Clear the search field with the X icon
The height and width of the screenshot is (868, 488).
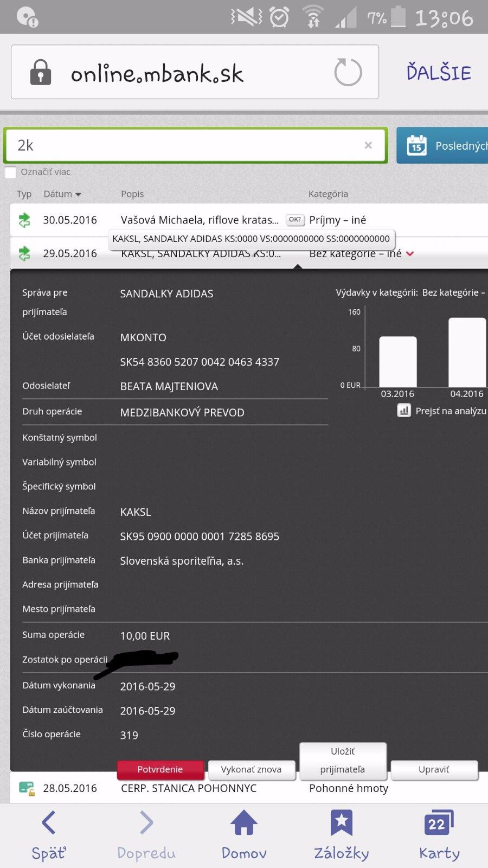pos(368,145)
